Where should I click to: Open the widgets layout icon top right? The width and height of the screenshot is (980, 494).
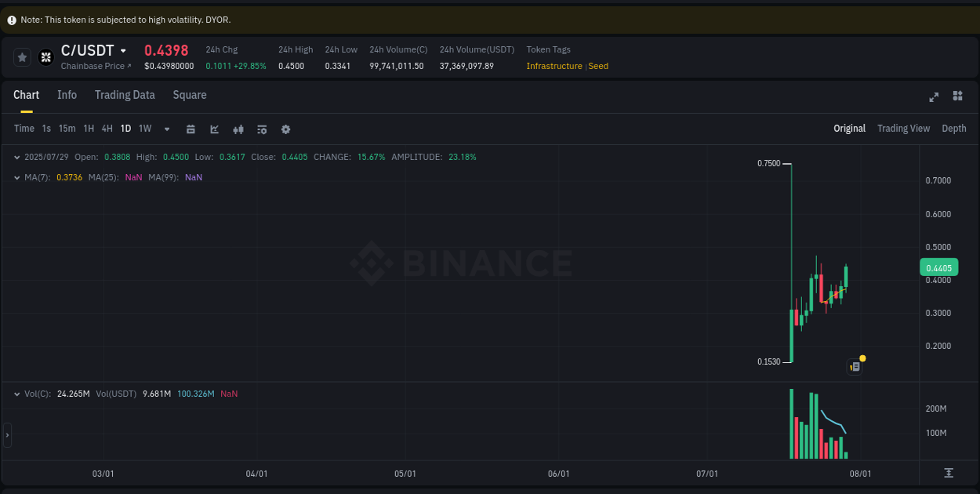click(x=956, y=96)
